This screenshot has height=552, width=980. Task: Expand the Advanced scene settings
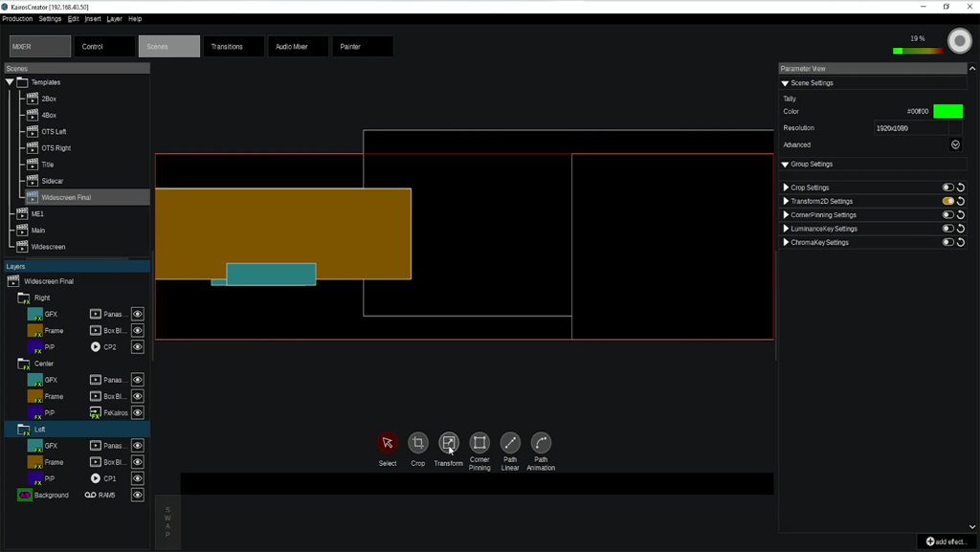955,145
